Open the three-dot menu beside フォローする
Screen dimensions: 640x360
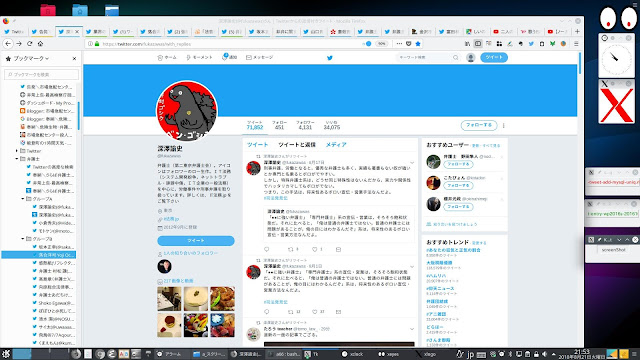point(504,125)
